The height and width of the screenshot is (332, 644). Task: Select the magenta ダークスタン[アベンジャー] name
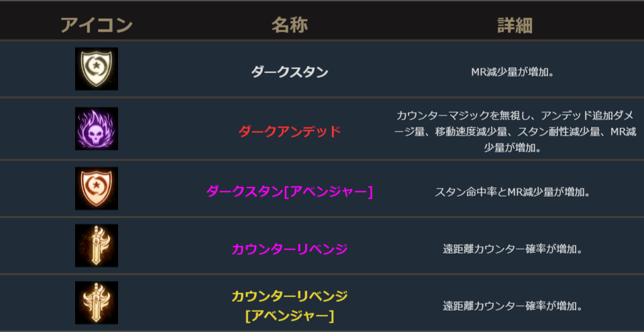[290, 192]
